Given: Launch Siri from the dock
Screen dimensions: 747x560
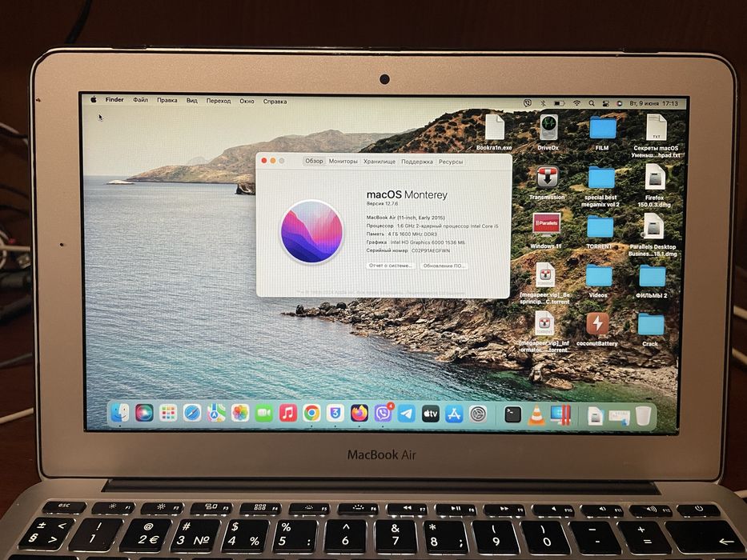Looking at the screenshot, I should pos(144,413).
